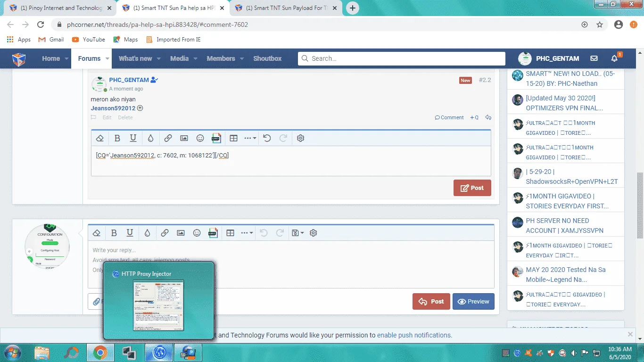Open the Gmail bookmark
644x362 pixels.
pyautogui.click(x=51, y=40)
